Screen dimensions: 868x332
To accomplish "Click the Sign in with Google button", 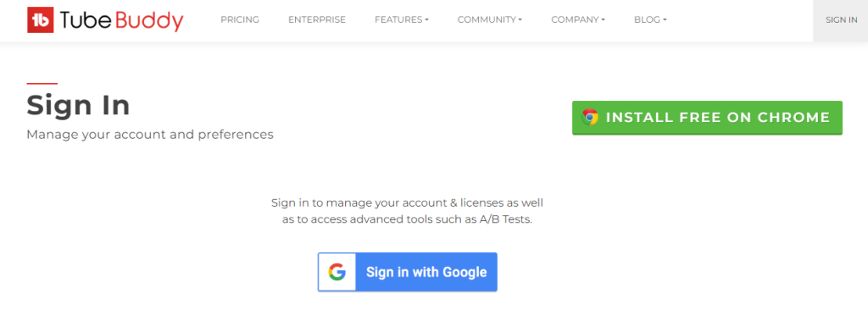I will (x=408, y=272).
